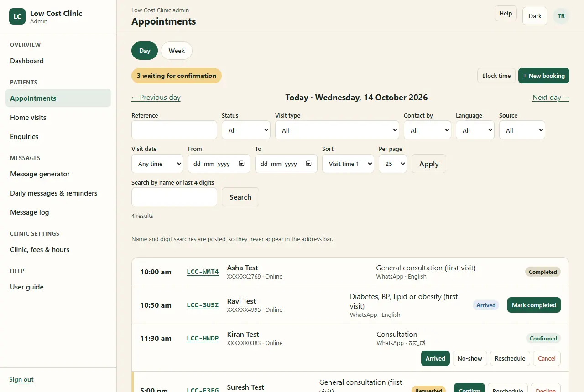
Task: Open Clinic, fees & hours settings
Action: [x=58, y=250]
